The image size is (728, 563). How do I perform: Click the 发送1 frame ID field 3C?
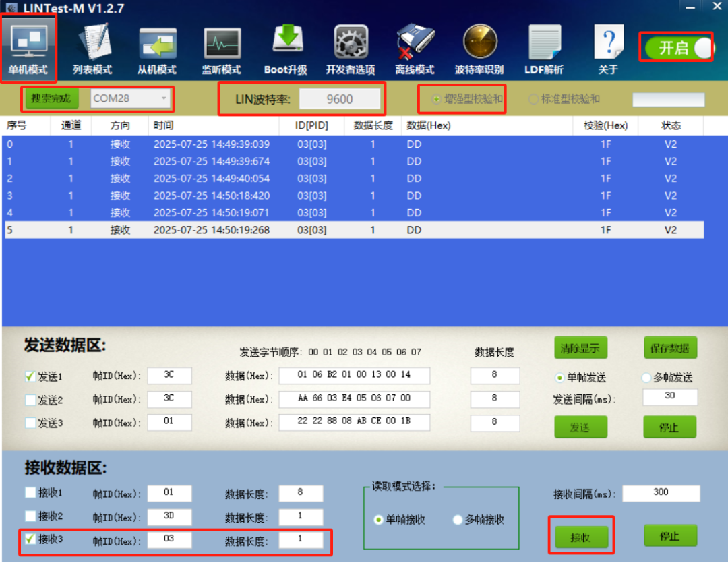point(169,376)
